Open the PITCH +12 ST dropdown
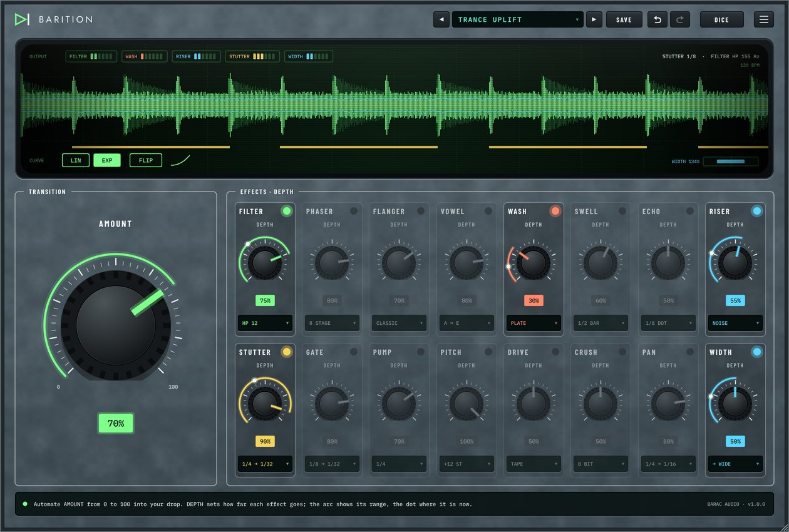The image size is (789, 532). pyautogui.click(x=467, y=464)
